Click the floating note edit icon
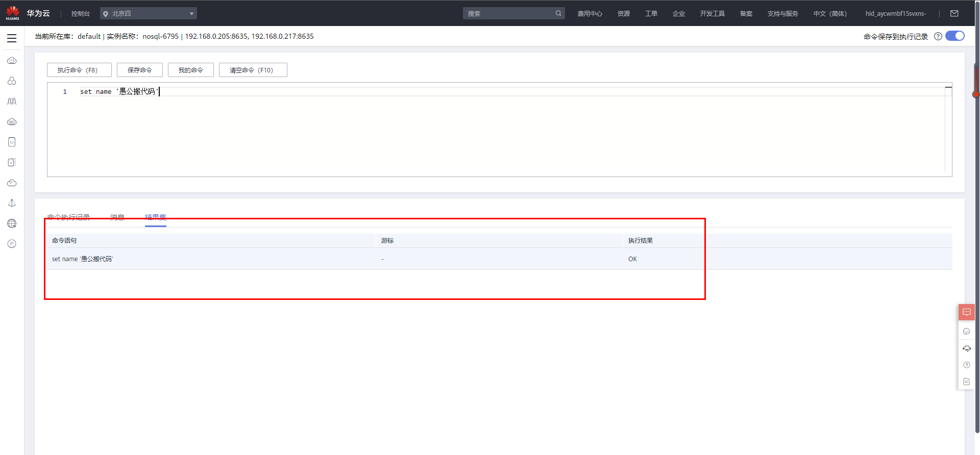Viewport: 980px width, 455px height. click(x=967, y=382)
